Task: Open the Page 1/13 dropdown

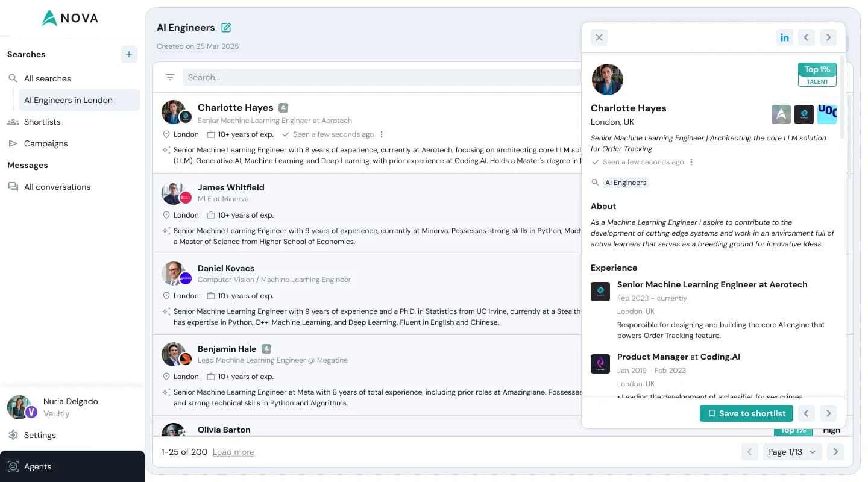Action: click(792, 451)
